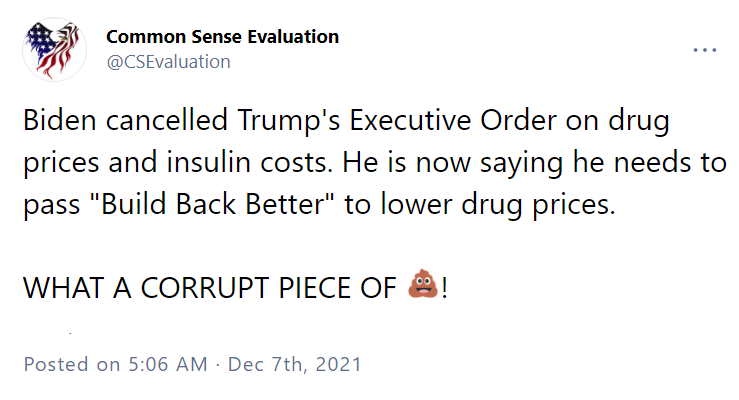Click the poop emoji in the tweet
This screenshot has height=400, width=739.
coord(423,284)
